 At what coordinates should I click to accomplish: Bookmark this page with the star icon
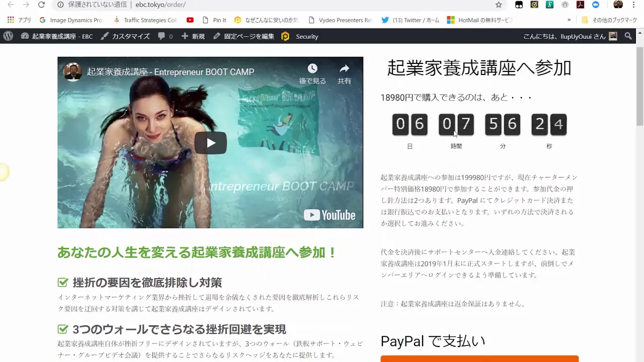[x=499, y=5]
